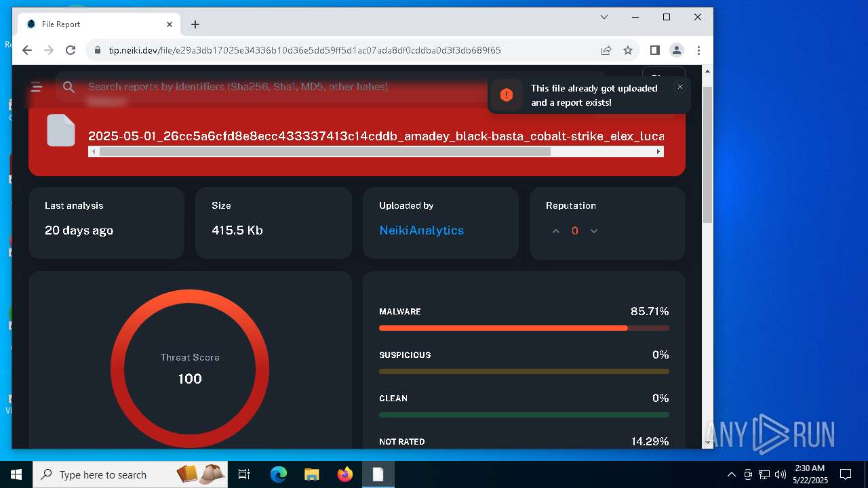Launch Firefox from taskbar
The width and height of the screenshot is (868, 488).
[x=345, y=474]
